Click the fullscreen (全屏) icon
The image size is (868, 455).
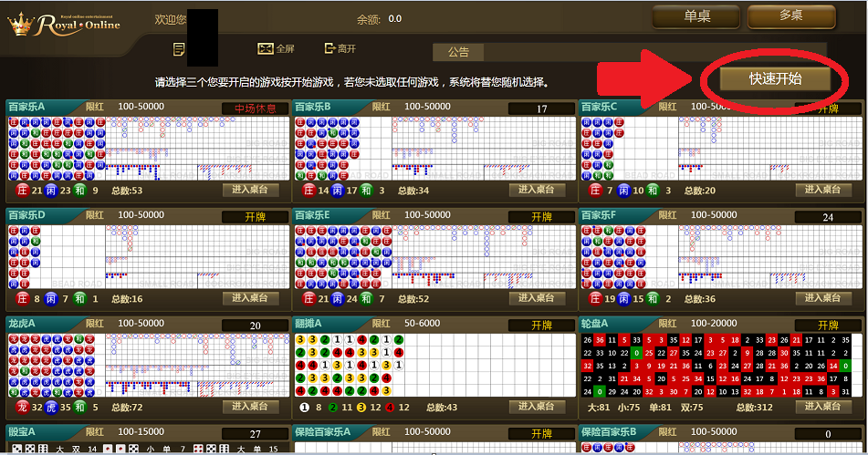266,49
